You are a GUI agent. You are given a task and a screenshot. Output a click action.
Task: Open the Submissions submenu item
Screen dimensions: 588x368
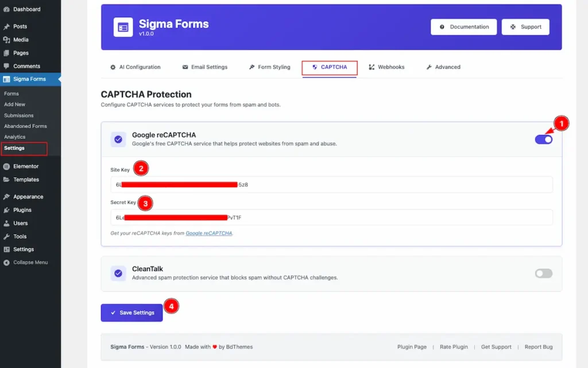coord(19,115)
